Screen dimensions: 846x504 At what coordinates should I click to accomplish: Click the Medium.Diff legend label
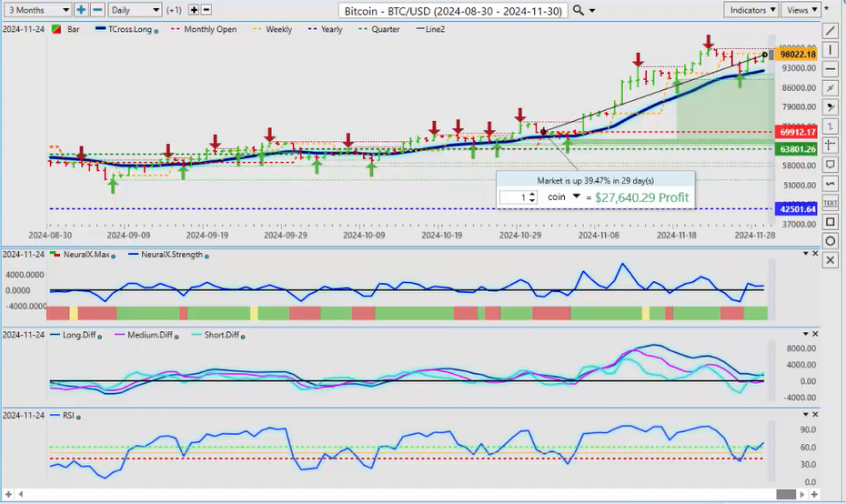point(150,335)
